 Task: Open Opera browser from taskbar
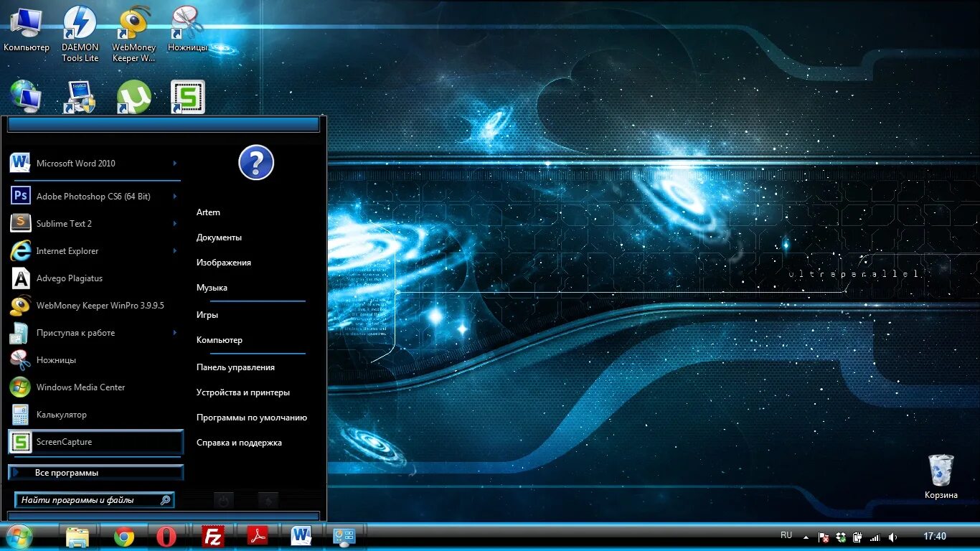point(166,537)
